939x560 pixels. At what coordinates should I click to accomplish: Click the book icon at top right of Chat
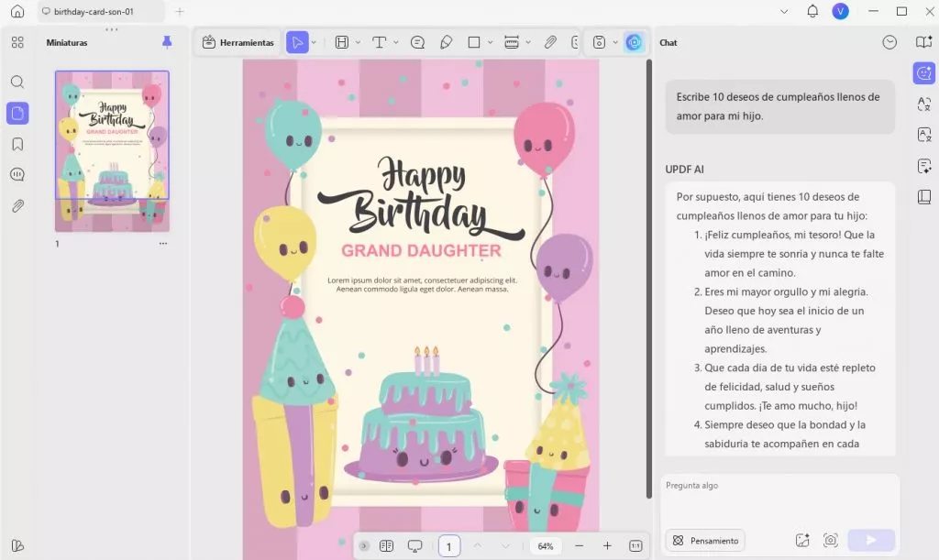coord(924,42)
